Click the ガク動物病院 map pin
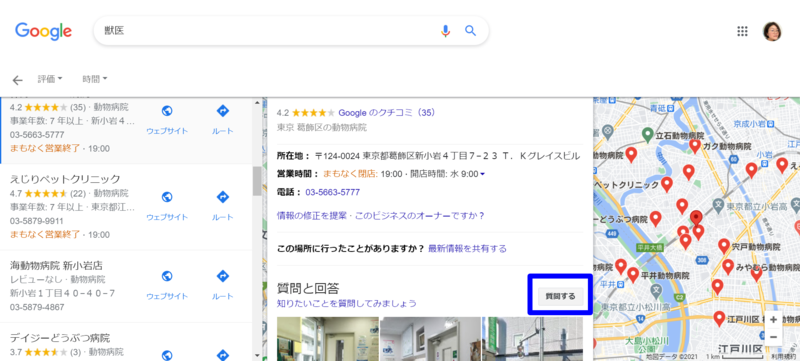Image resolution: width=800 pixels, height=361 pixels. [694, 145]
